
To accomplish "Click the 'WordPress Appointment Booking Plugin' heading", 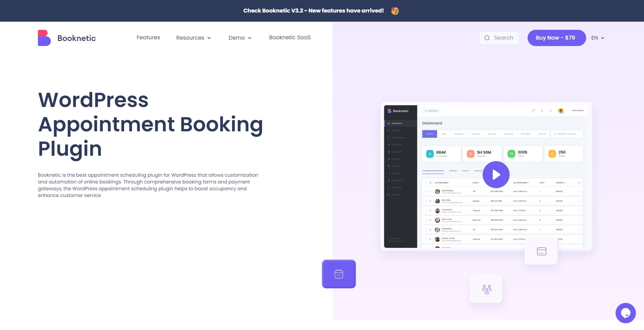I will [x=151, y=124].
